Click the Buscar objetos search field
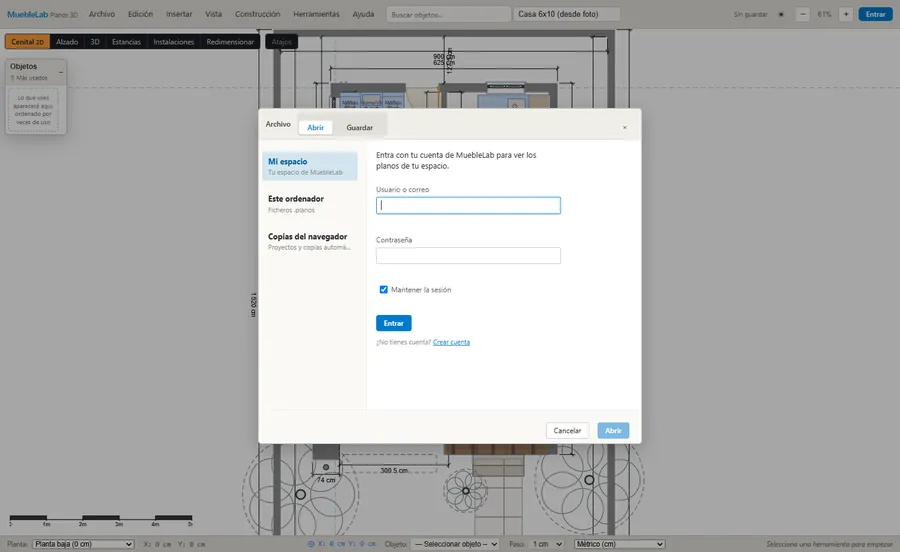The height and width of the screenshot is (552, 900). pos(448,14)
